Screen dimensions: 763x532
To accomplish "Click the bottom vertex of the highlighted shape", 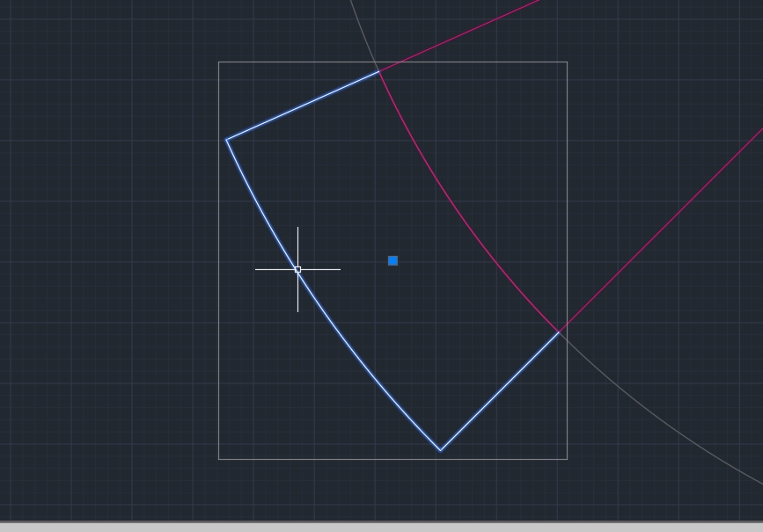I will point(440,450).
